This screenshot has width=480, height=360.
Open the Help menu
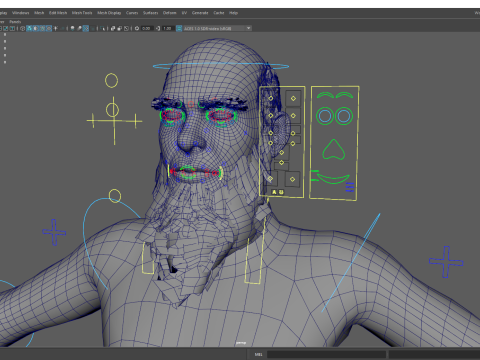pyautogui.click(x=233, y=13)
